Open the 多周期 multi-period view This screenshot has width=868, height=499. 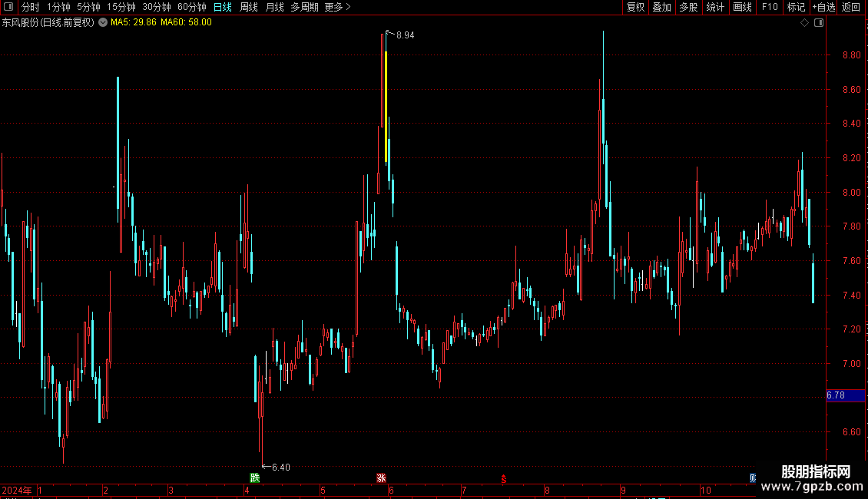point(304,7)
